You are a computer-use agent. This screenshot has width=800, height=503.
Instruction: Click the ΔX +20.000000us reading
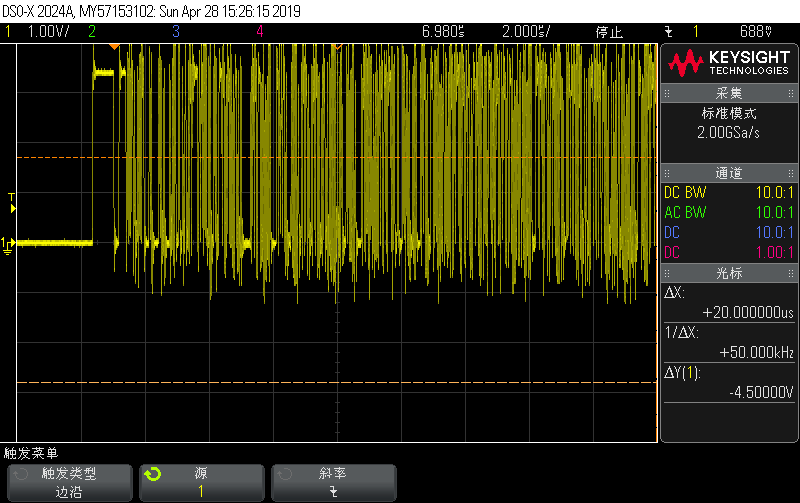pyautogui.click(x=729, y=303)
